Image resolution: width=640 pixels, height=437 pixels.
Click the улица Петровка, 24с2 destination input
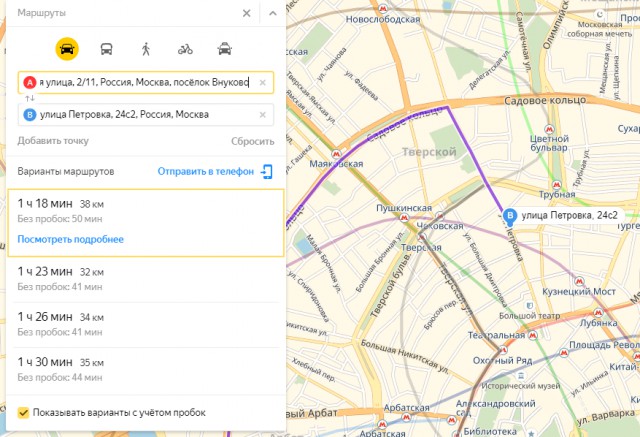pyautogui.click(x=146, y=115)
